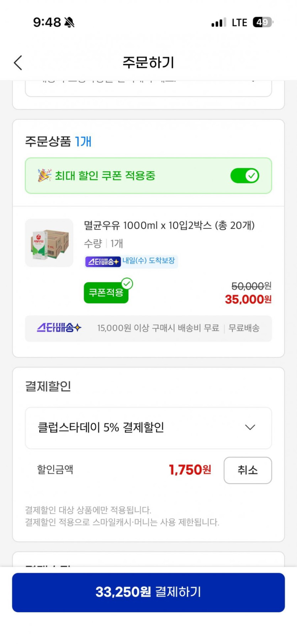Tap the battery indicator icon
This screenshot has width=297, height=644.
262,22
